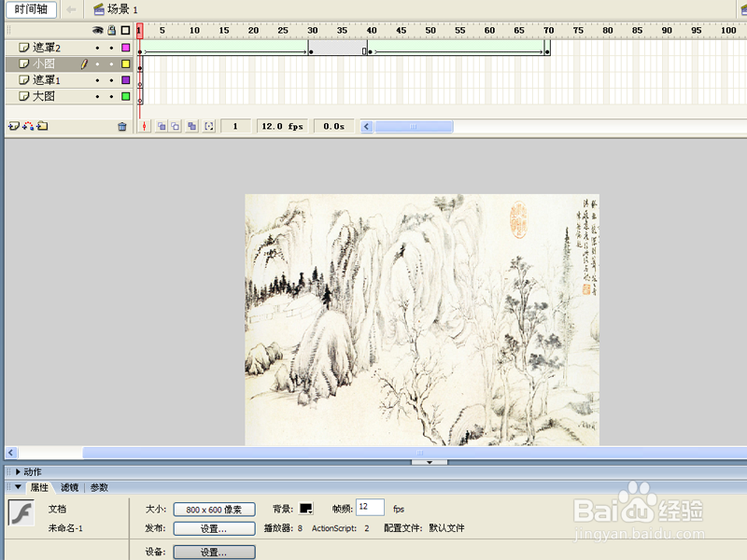Click frame 70 keyframe on 遮罩2 layer
Screen dimensions: 747x560
(547, 48)
